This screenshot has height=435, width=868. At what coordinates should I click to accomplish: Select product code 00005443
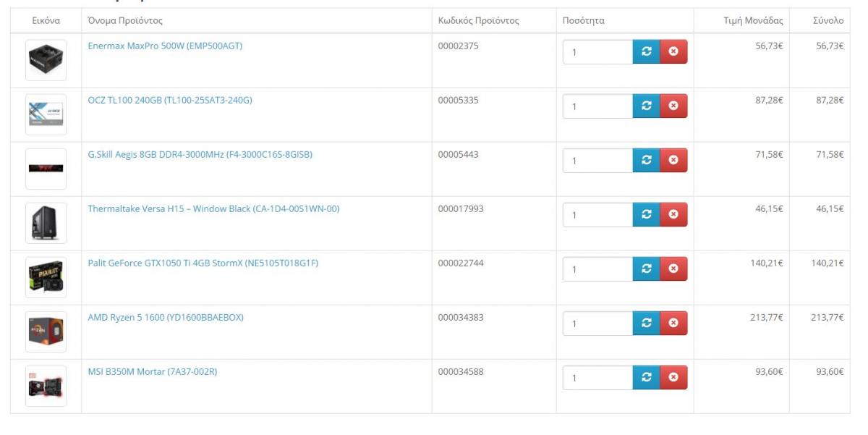point(459,154)
